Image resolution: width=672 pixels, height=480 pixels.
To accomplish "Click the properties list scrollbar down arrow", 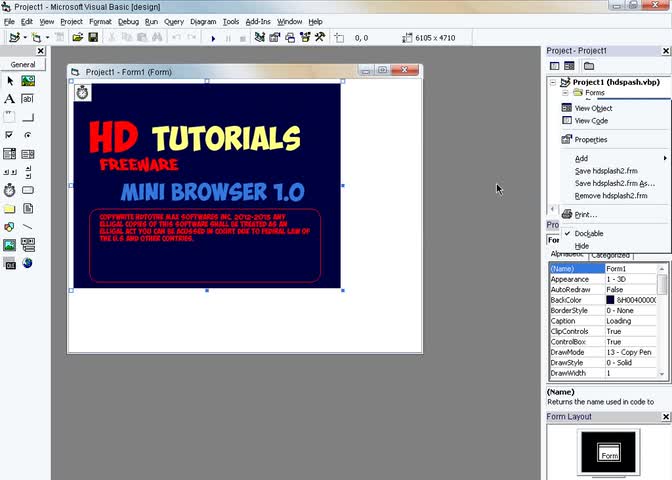I will pyautogui.click(x=662, y=374).
